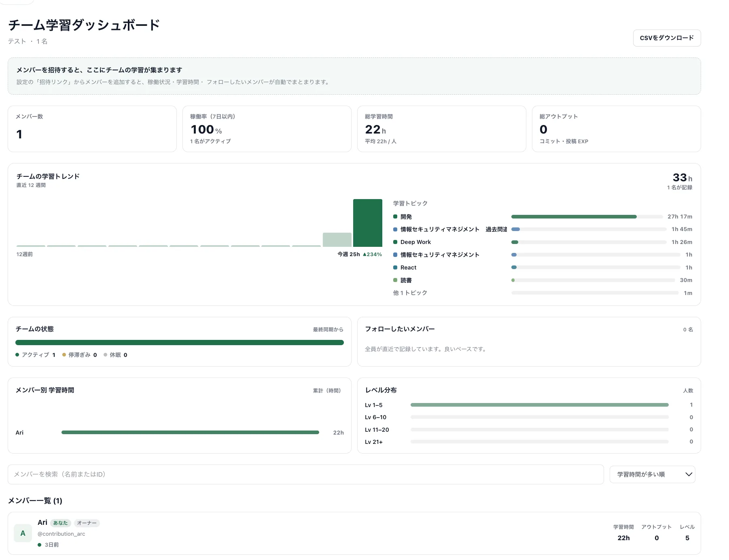Click the 休眠 0 legend item
The width and height of the screenshot is (729, 560).
(115, 355)
